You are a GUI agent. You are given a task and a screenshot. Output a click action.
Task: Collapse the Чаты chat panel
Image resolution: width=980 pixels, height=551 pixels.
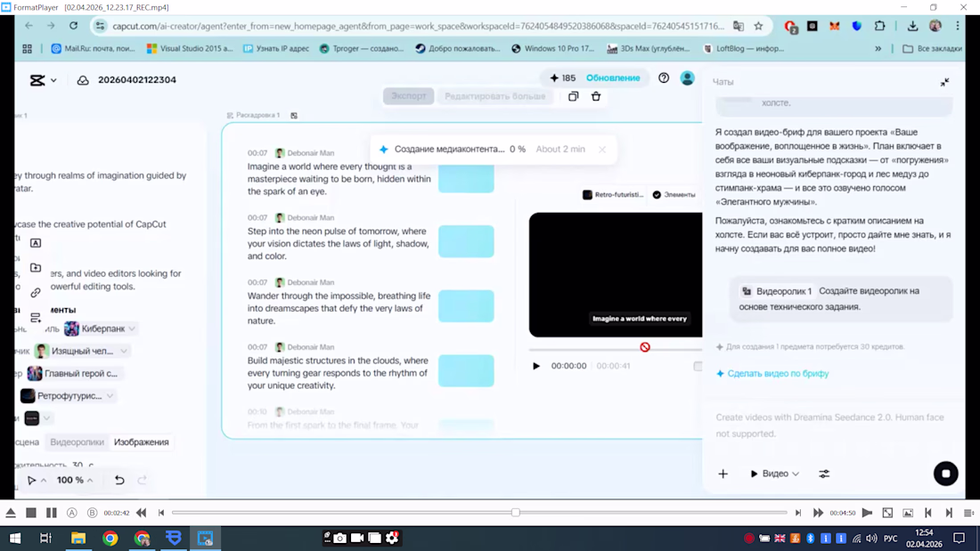pos(944,82)
